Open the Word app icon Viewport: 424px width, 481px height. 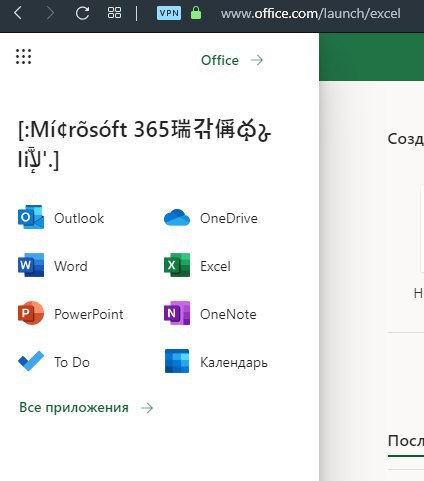coord(31,265)
